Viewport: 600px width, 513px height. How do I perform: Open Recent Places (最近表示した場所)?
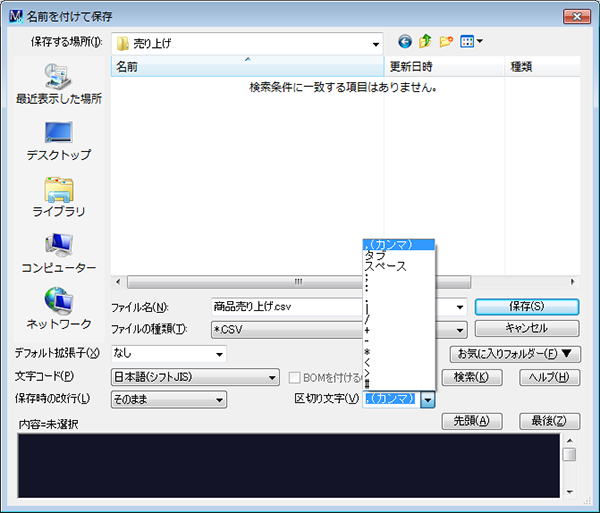click(x=58, y=84)
